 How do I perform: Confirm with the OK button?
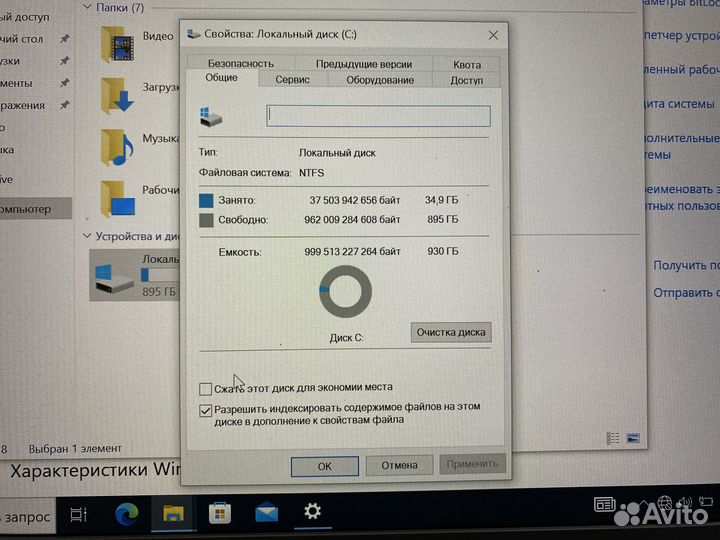click(325, 466)
